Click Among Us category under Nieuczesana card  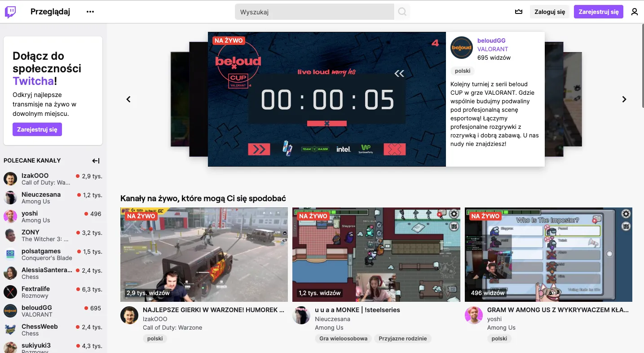(x=329, y=327)
